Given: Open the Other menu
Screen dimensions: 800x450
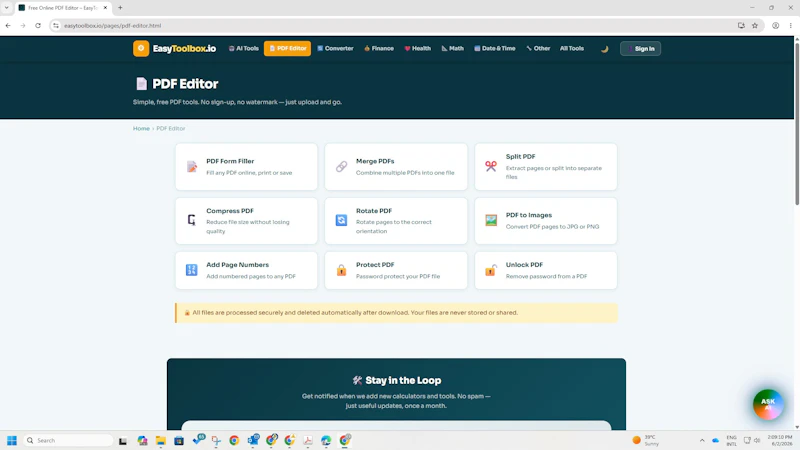Looking at the screenshot, I should (538, 48).
